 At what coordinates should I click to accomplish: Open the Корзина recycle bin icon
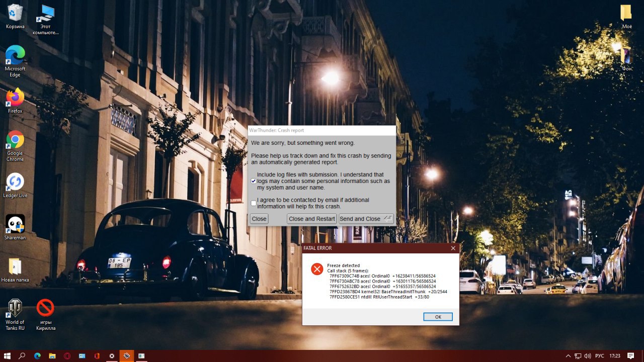click(x=15, y=16)
